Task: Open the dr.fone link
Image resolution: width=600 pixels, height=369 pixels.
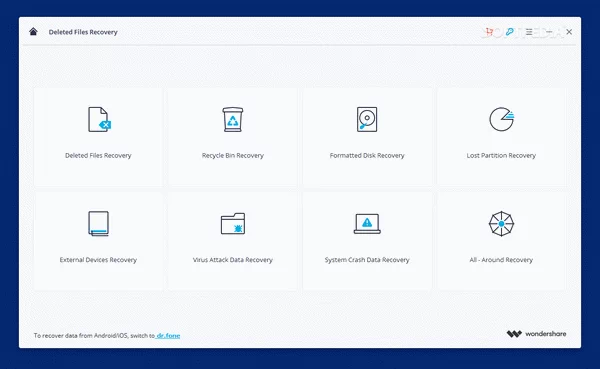Action: click(168, 336)
